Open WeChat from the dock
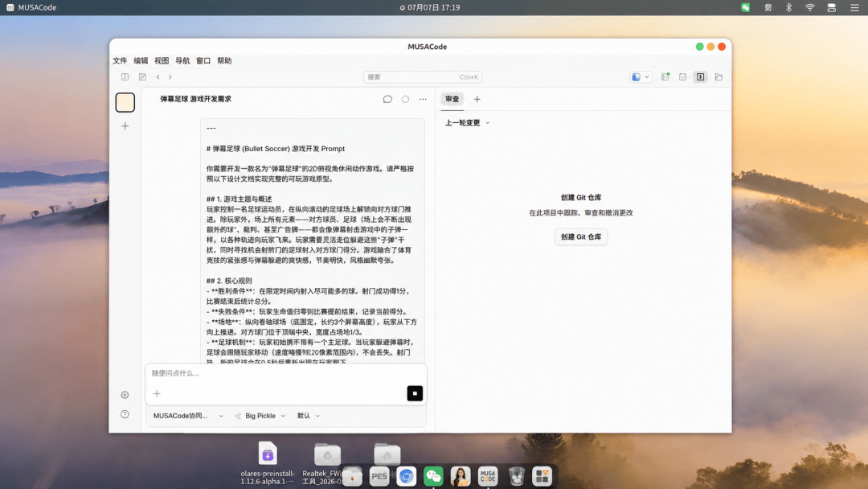 click(x=433, y=476)
